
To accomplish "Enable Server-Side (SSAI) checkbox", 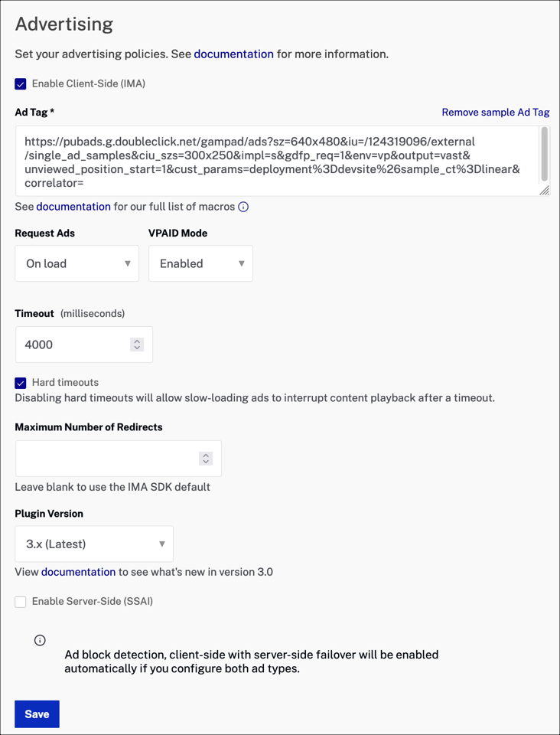I will point(21,602).
